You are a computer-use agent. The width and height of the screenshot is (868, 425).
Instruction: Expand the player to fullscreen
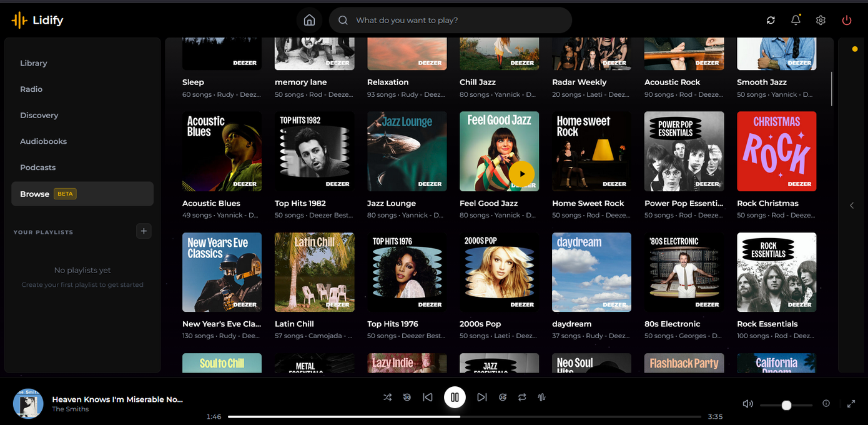tap(851, 404)
